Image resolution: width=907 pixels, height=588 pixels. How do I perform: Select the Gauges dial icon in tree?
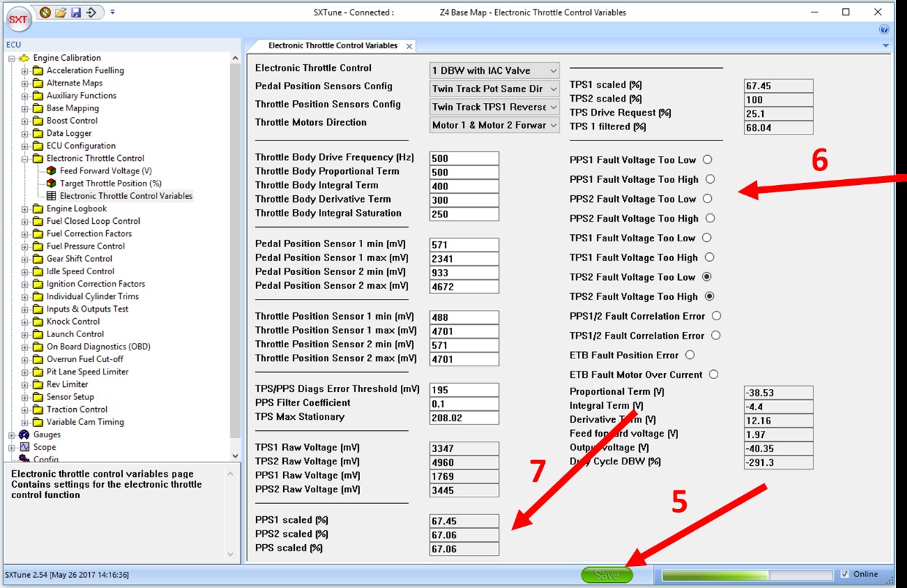tap(24, 434)
